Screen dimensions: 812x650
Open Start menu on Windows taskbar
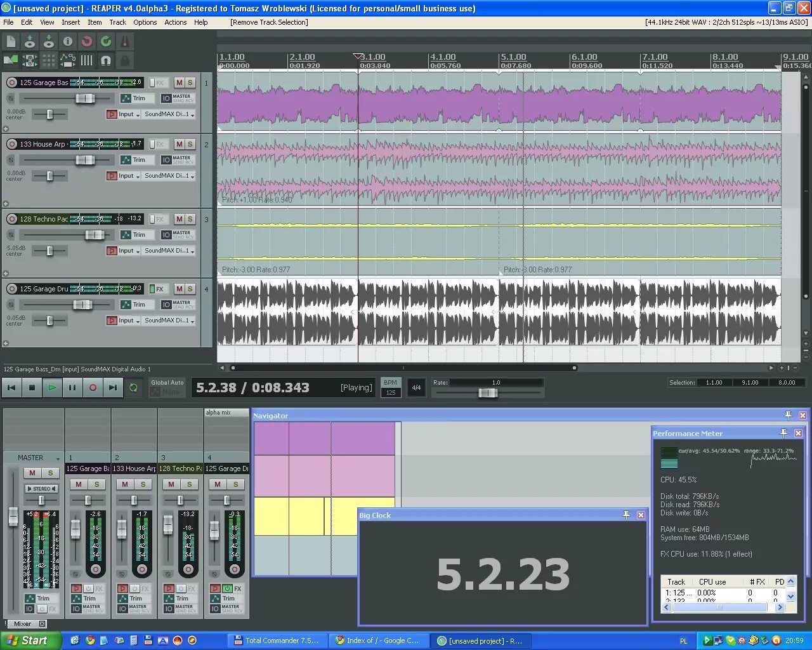click(x=30, y=640)
